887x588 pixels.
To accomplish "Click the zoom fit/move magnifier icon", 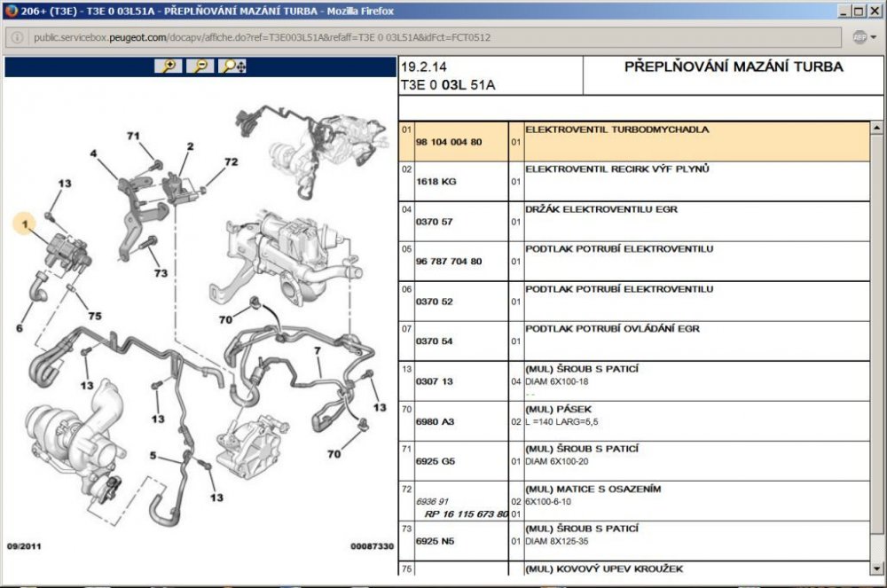I will (x=232, y=67).
